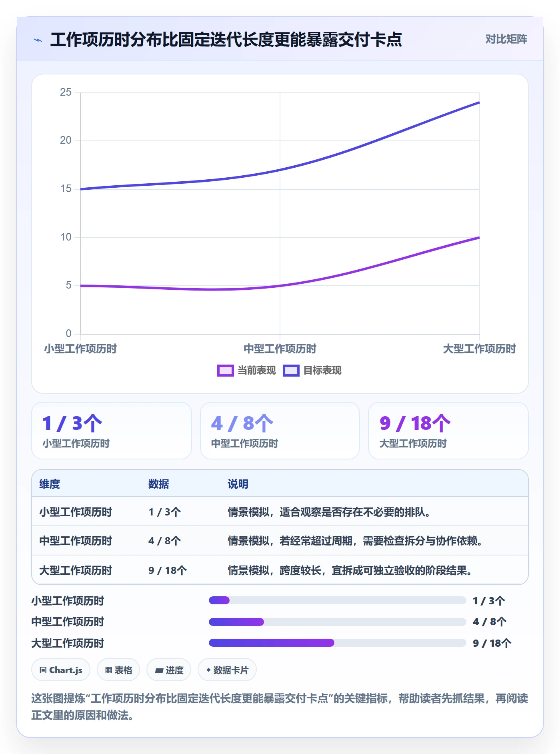Open the 4 / 8个 data card
Image resolution: width=560 pixels, height=754 pixels.
[x=280, y=431]
